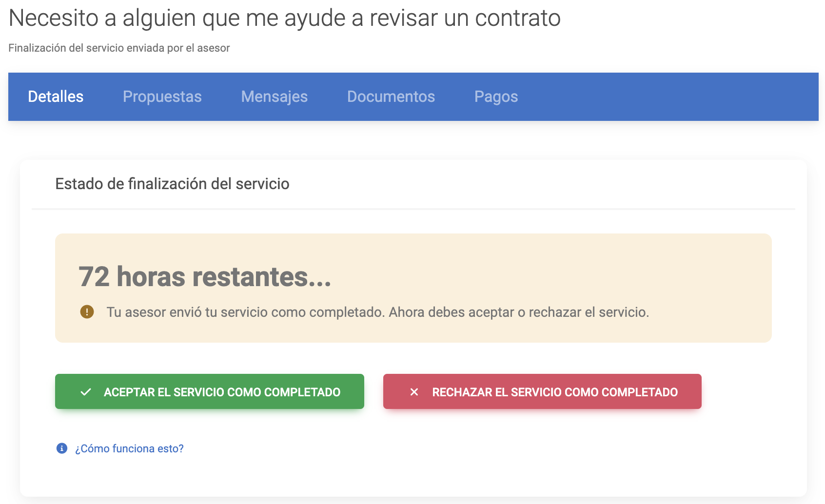Switch to the Propuestas tab

[162, 97]
